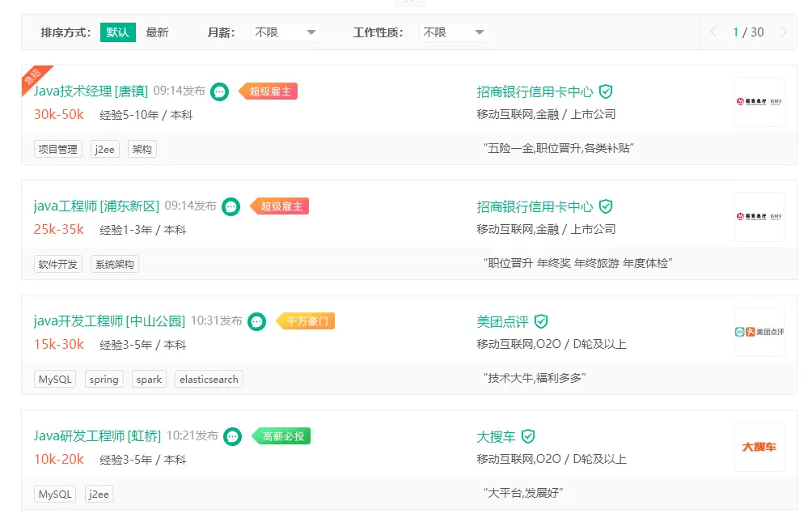Click the 项目管理 tag

coord(58,149)
